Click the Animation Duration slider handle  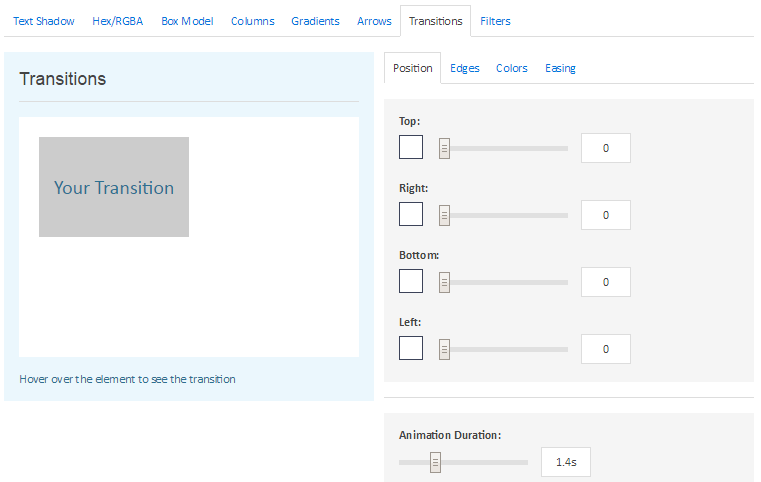click(x=435, y=462)
